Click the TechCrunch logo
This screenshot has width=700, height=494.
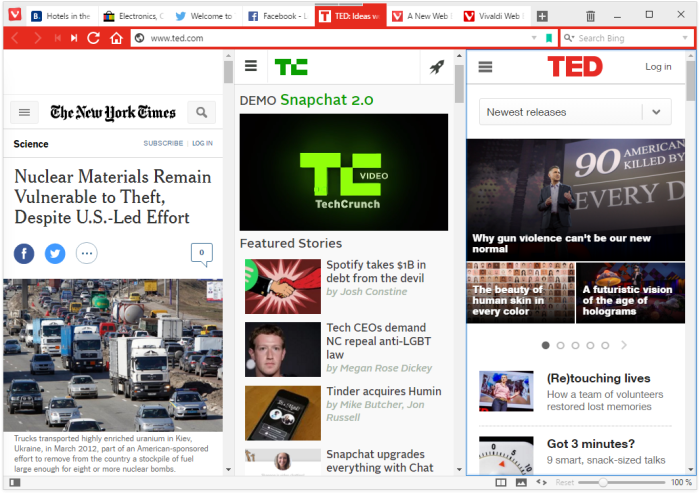pyautogui.click(x=291, y=67)
